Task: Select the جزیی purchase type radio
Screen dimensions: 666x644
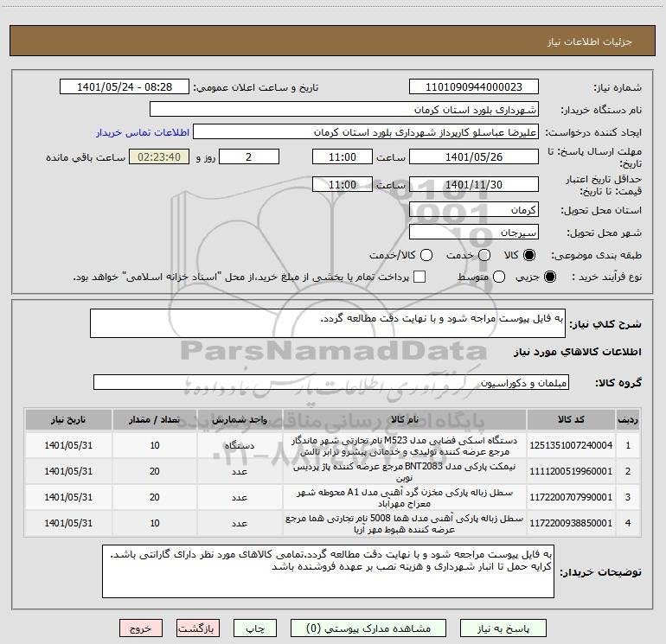Action: 549,277
